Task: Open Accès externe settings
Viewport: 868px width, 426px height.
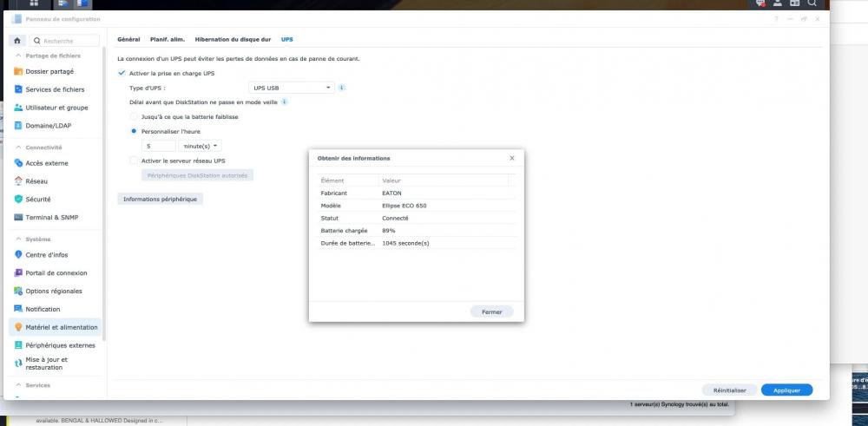Action: click(x=47, y=163)
